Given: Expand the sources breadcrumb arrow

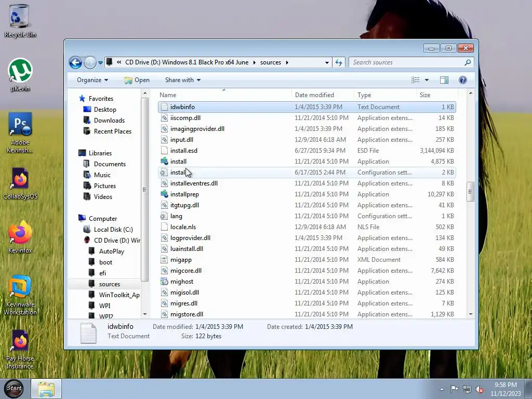Looking at the screenshot, I should (x=287, y=62).
